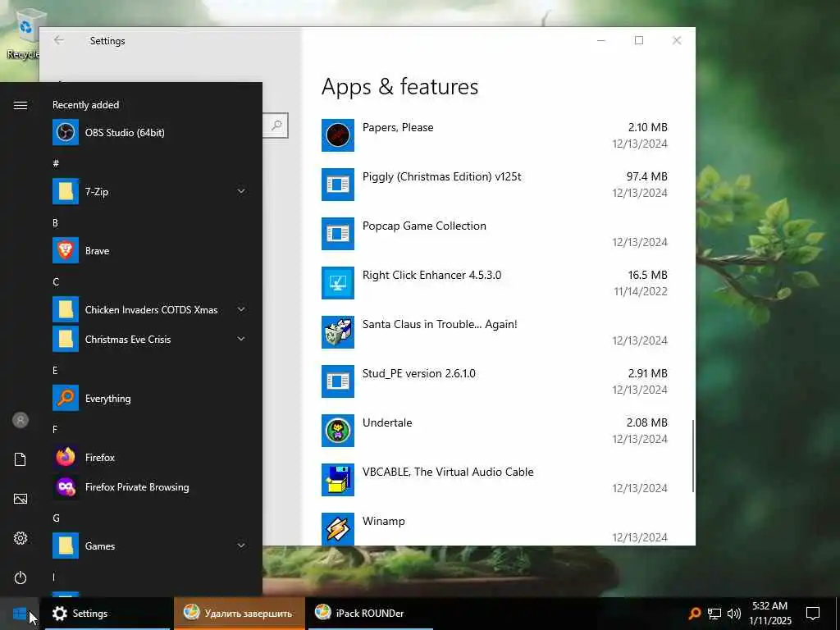Open the user account icon in Start
Viewport: 840px width, 630px height.
click(x=21, y=420)
